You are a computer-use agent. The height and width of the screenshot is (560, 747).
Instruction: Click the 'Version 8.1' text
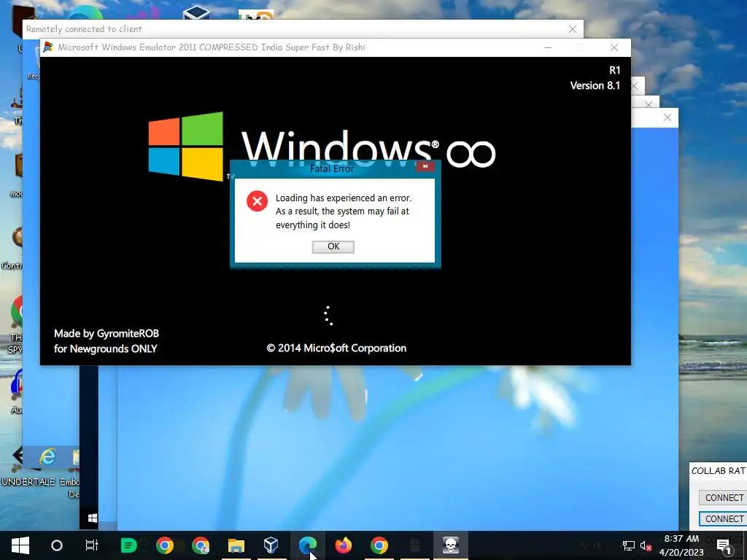click(595, 86)
